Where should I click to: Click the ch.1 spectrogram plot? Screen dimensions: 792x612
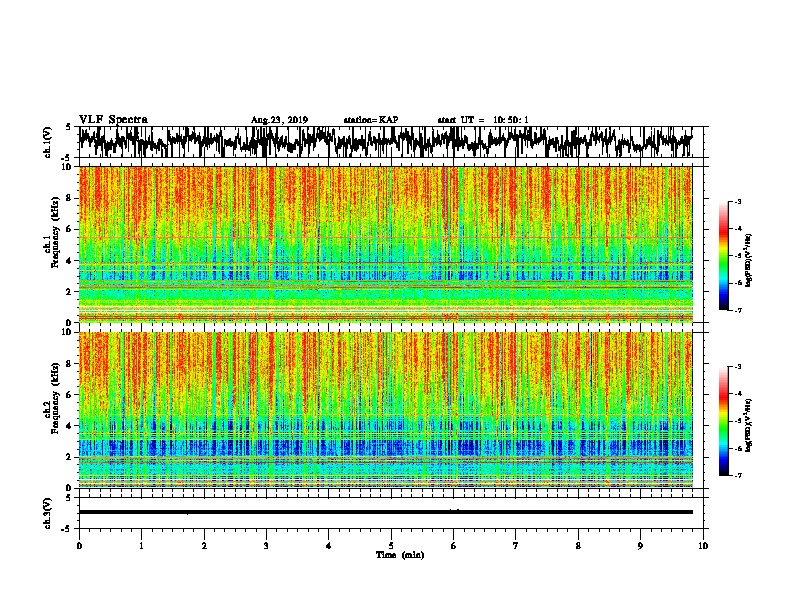(x=386, y=244)
